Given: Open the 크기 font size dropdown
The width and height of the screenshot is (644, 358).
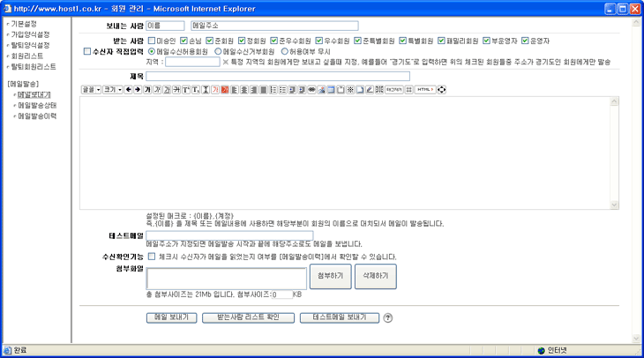Looking at the screenshot, I should [112, 89].
